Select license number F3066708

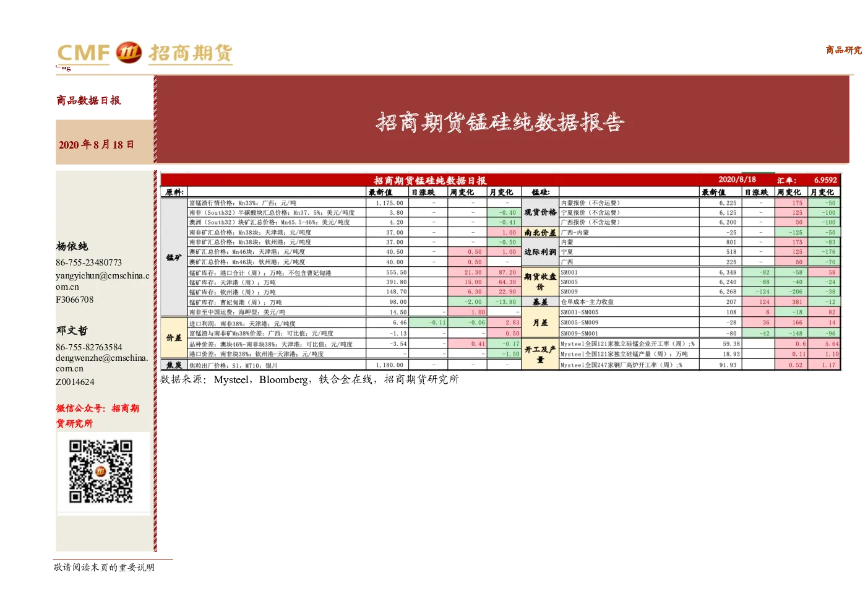coord(74,300)
